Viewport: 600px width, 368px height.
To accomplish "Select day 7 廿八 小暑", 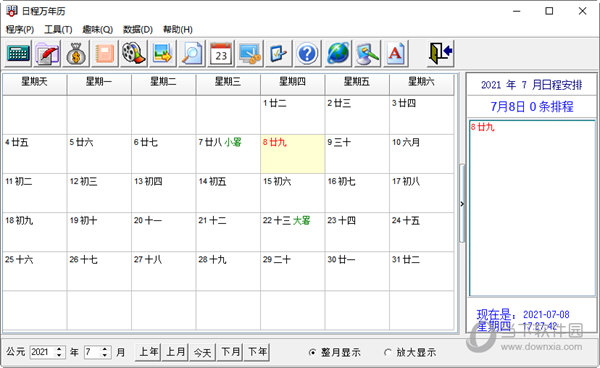I will pyautogui.click(x=228, y=154).
